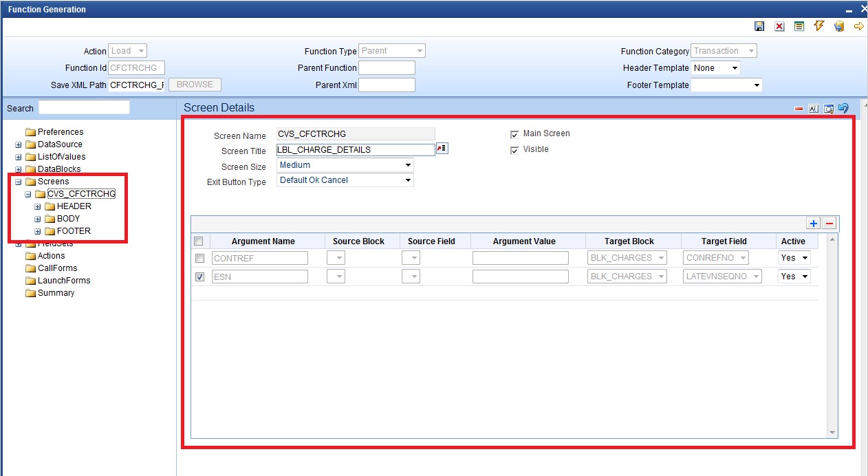Click the Parent Xml input field
Screen dimensions: 868x476
387,85
